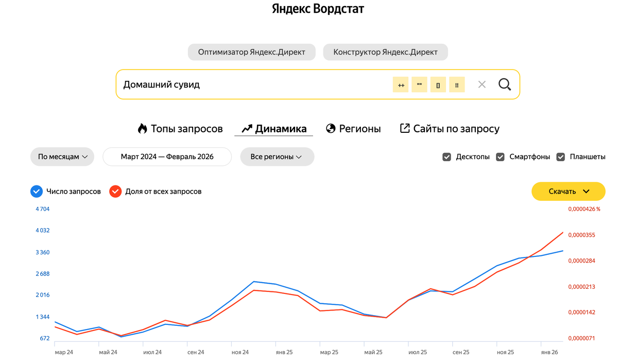
Task: Open Оптимизатор Яндекс.Директ
Action: [252, 52]
